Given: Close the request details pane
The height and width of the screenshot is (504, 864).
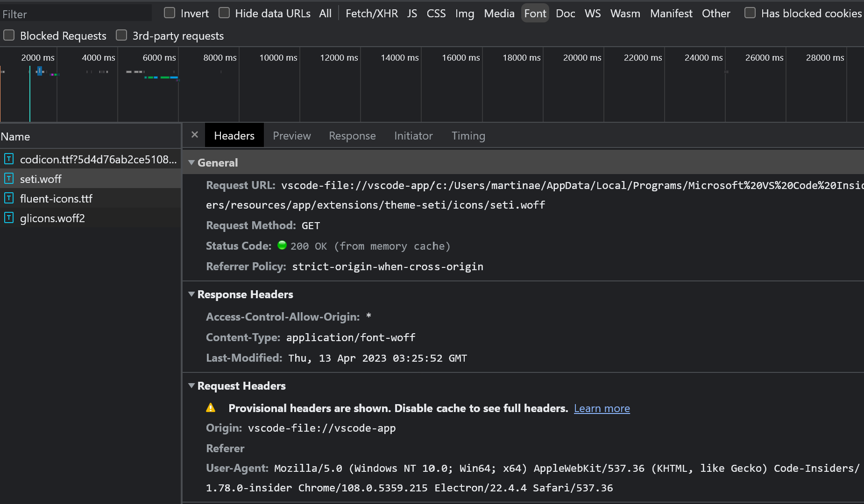Looking at the screenshot, I should coord(194,135).
